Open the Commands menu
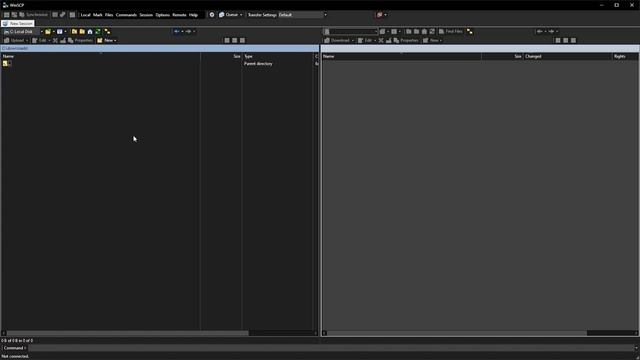The height and width of the screenshot is (360, 640). 126,15
